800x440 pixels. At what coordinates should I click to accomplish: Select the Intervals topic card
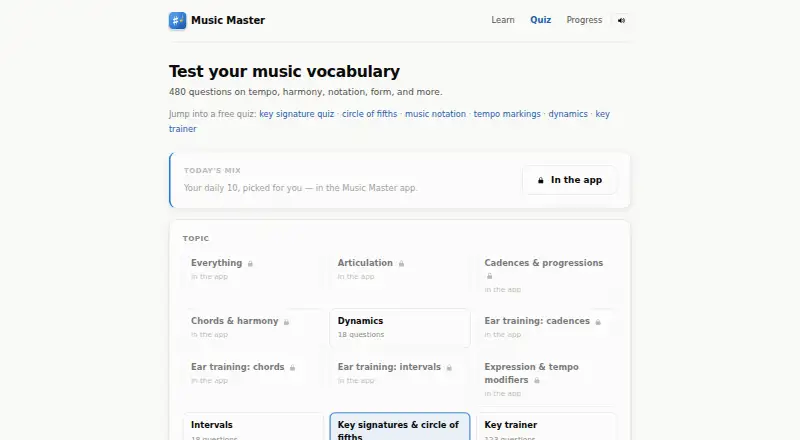(x=253, y=427)
